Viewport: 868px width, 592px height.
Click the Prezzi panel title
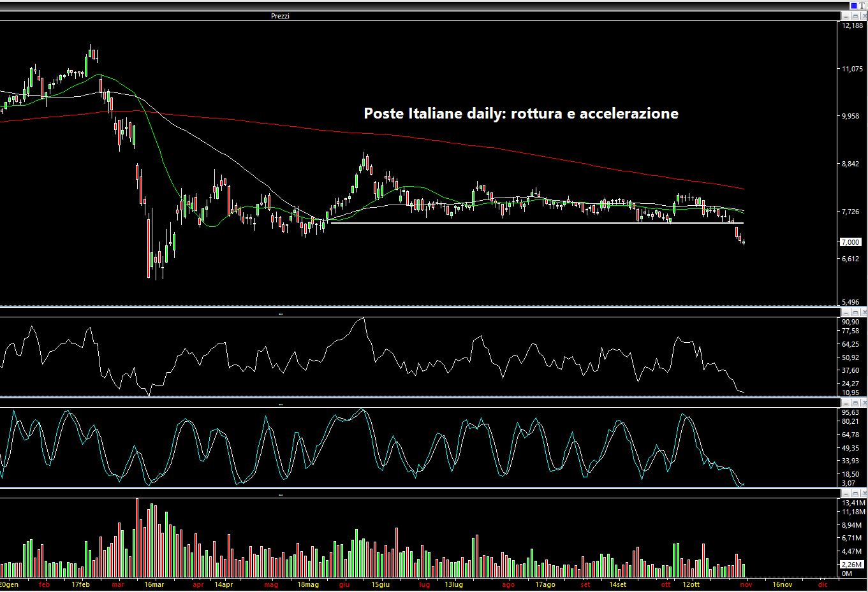pyautogui.click(x=280, y=16)
